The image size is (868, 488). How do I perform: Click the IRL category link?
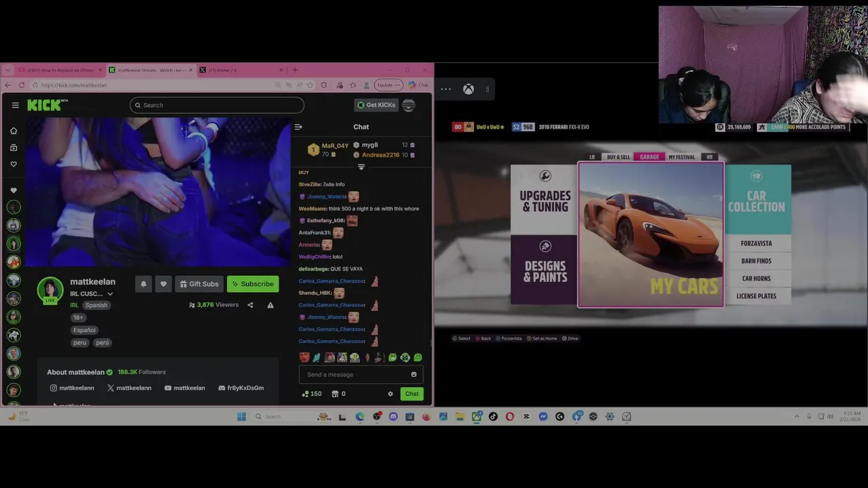click(x=75, y=305)
